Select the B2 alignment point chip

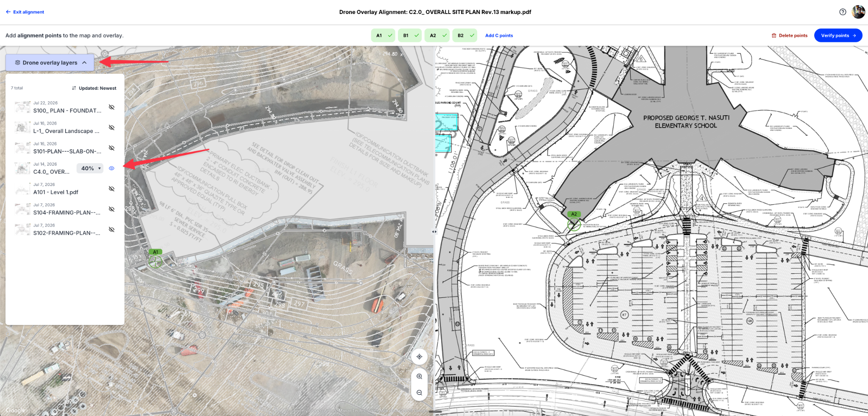(465, 36)
